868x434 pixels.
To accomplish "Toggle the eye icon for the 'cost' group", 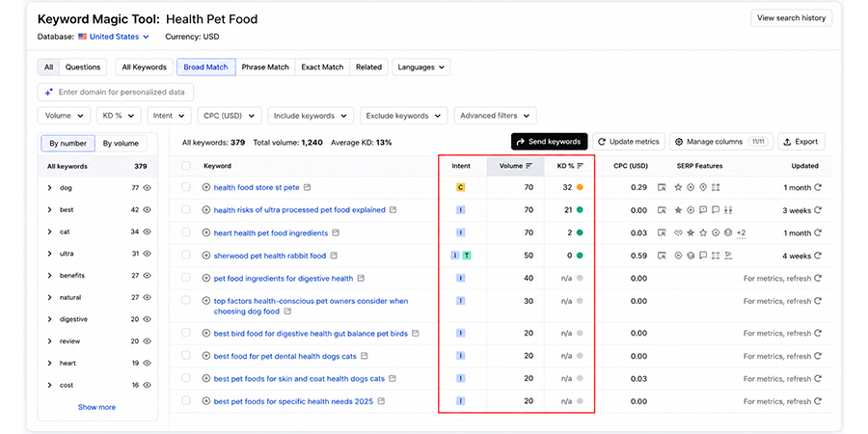I will click(148, 385).
